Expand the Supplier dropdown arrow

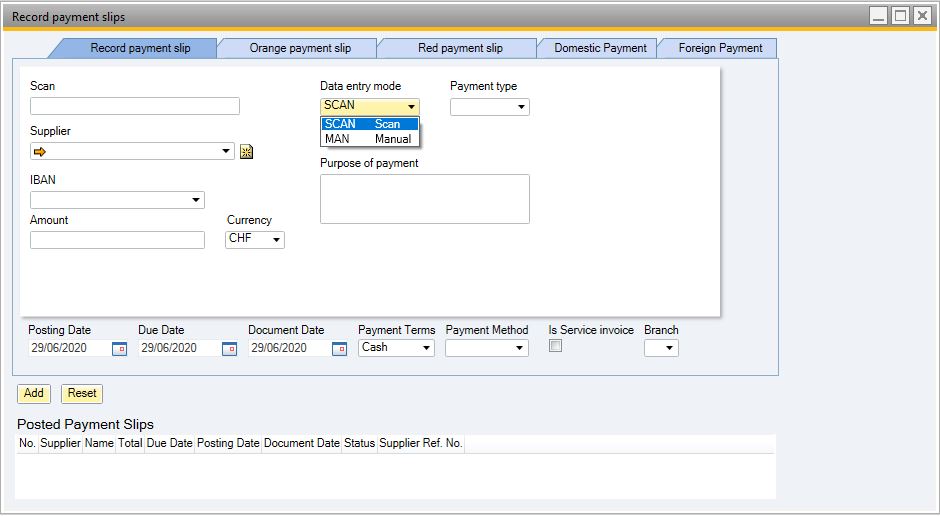click(226, 151)
